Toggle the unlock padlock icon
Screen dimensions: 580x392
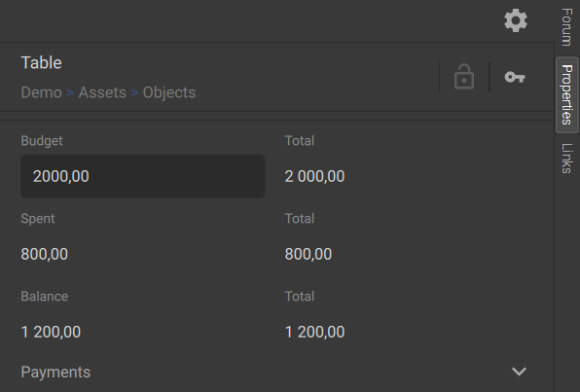point(464,77)
